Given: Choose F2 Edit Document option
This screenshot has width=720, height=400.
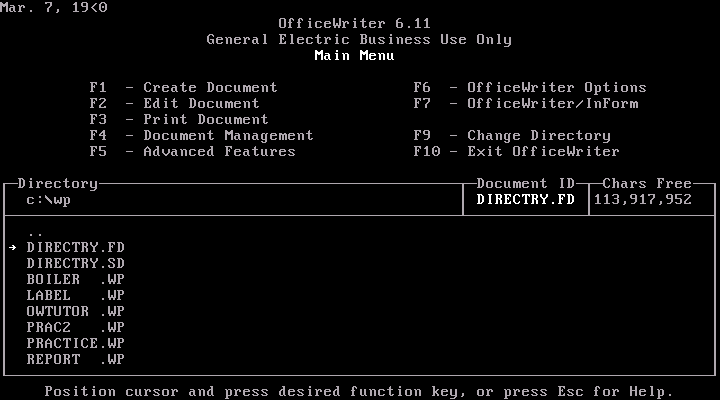Looking at the screenshot, I should tap(174, 103).
